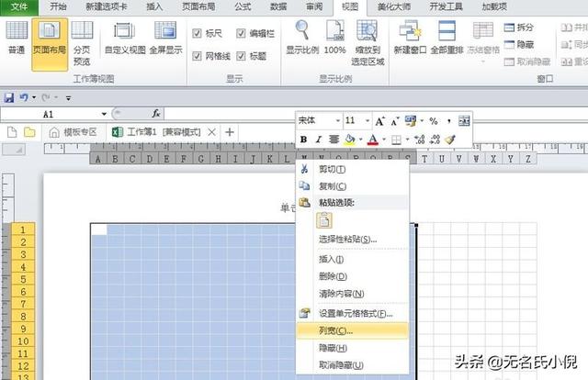Click the Normal view icon in ribbon

click(x=16, y=41)
